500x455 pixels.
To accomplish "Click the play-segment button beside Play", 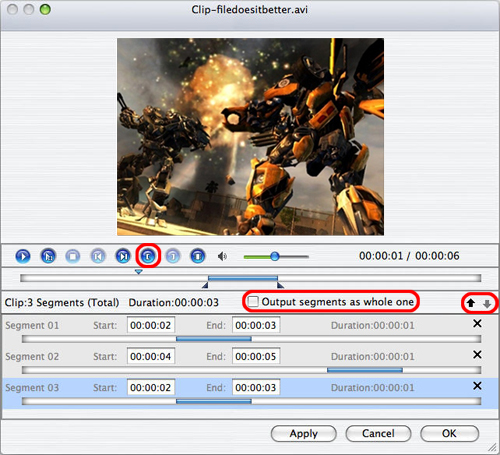I will point(48,256).
